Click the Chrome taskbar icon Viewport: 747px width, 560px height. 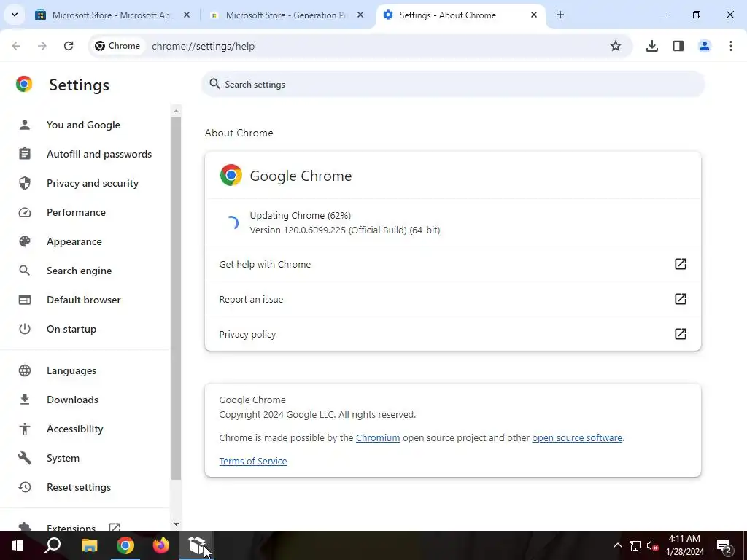pyautogui.click(x=125, y=545)
